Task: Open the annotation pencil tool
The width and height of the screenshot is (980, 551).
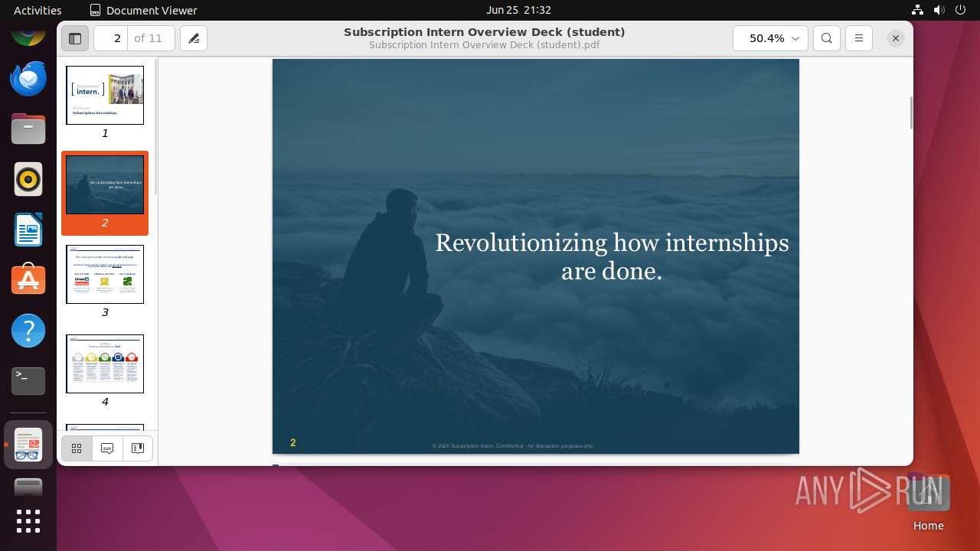Action: tap(194, 38)
